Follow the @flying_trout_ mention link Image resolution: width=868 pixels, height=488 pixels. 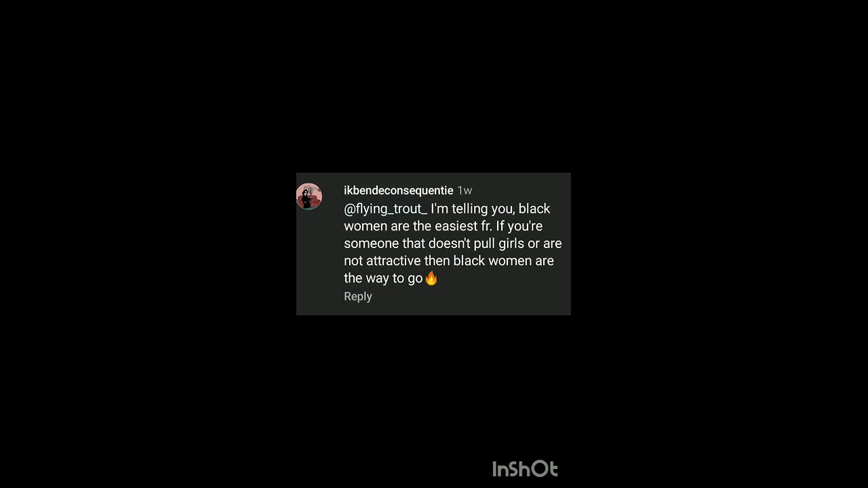click(x=386, y=209)
